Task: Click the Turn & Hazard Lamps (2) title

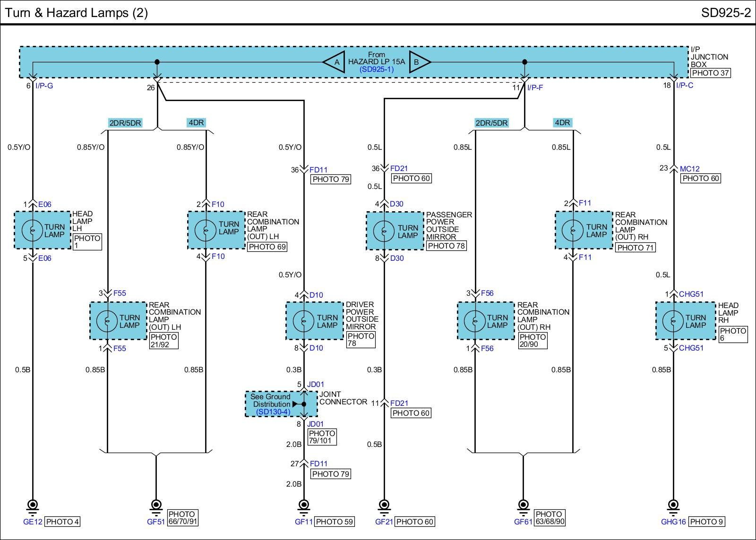Action: [77, 13]
